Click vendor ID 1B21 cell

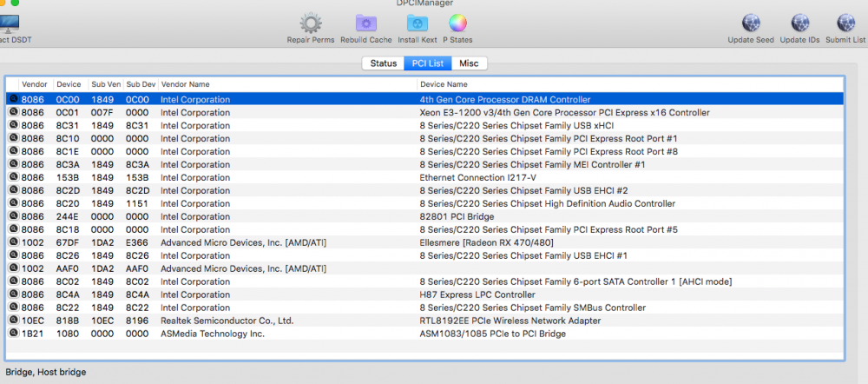31,334
